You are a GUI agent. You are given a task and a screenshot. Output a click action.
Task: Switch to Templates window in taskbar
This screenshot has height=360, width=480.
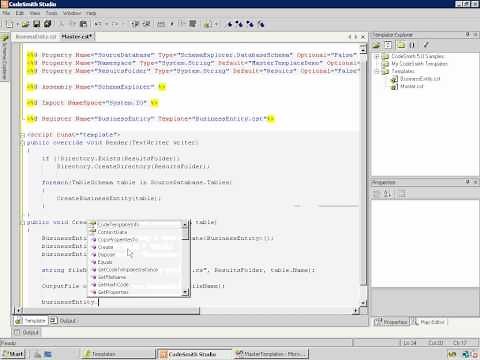click(x=117, y=354)
